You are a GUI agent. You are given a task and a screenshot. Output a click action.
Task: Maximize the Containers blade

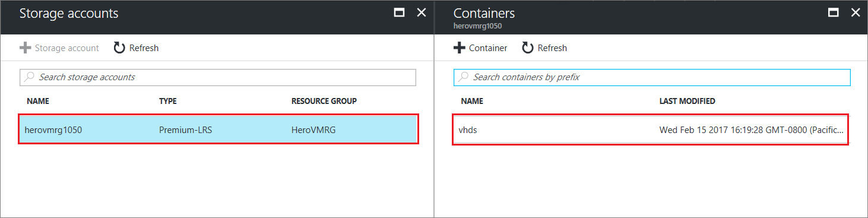pos(834,12)
